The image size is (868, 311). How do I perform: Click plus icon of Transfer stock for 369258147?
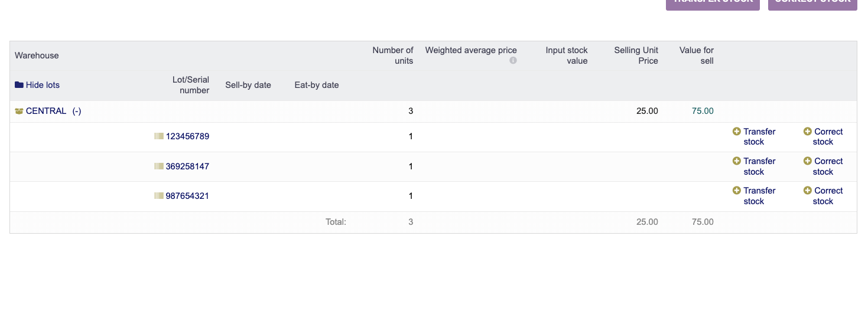click(736, 161)
